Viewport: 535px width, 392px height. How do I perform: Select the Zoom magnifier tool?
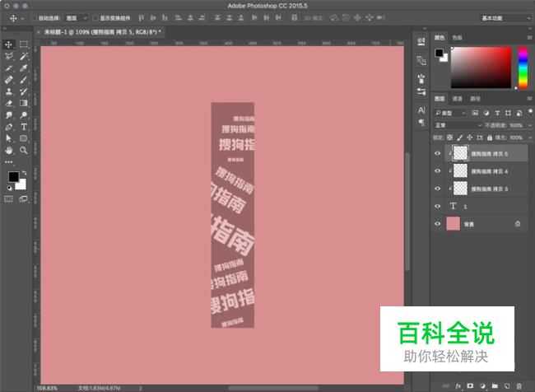point(24,150)
